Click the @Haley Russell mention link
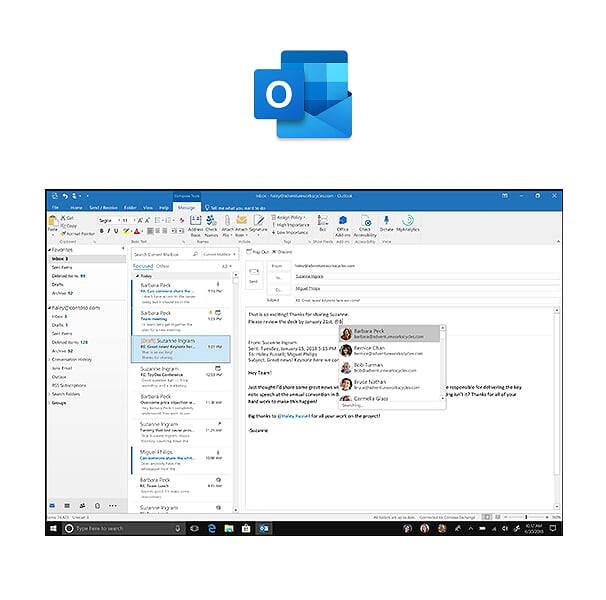The height and width of the screenshot is (600, 606). [x=294, y=416]
